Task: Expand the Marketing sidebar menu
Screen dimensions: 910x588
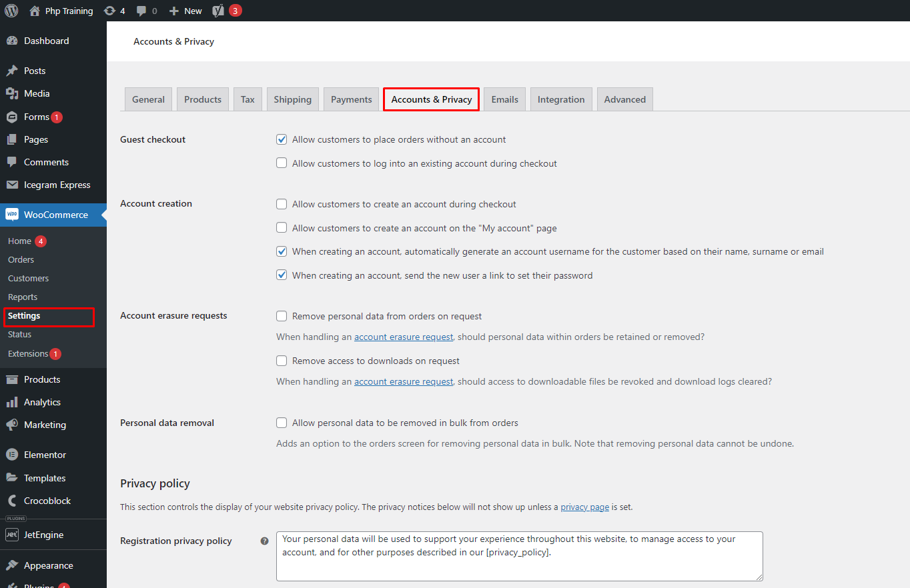Action: pyautogui.click(x=45, y=425)
